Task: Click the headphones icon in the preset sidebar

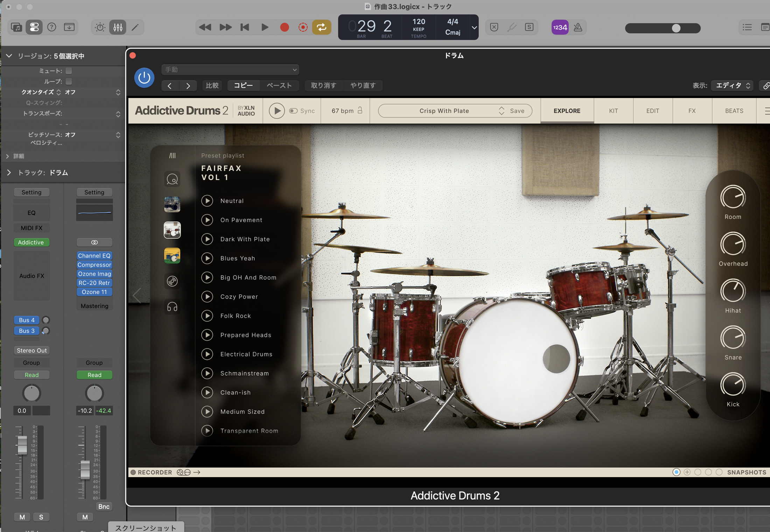Action: (x=172, y=307)
